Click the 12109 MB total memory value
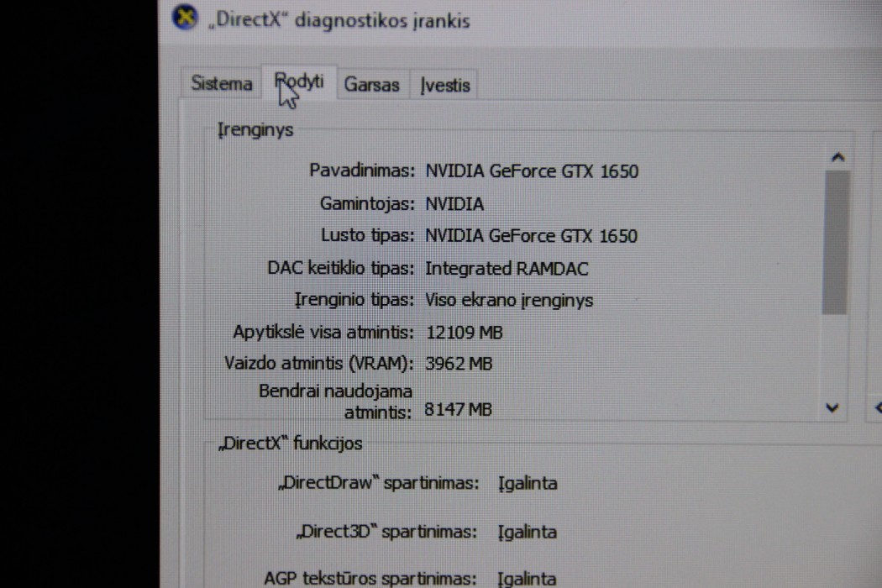Image resolution: width=882 pixels, height=588 pixels. (x=465, y=333)
